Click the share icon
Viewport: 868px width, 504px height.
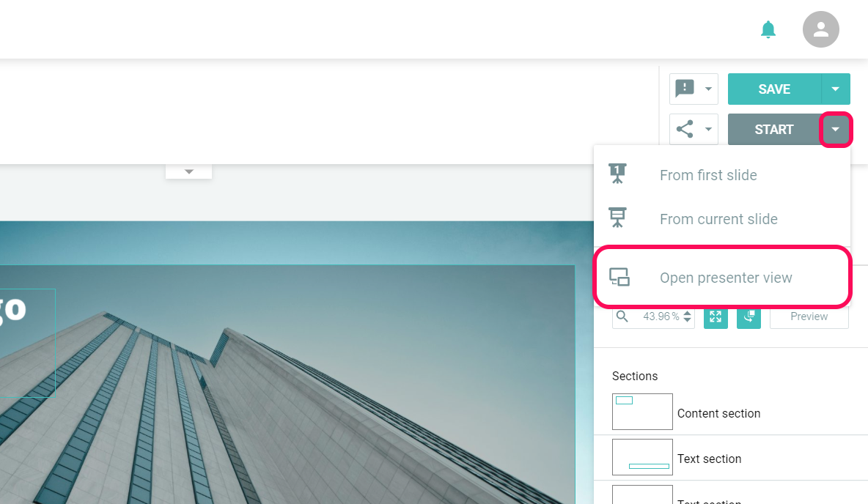(685, 130)
